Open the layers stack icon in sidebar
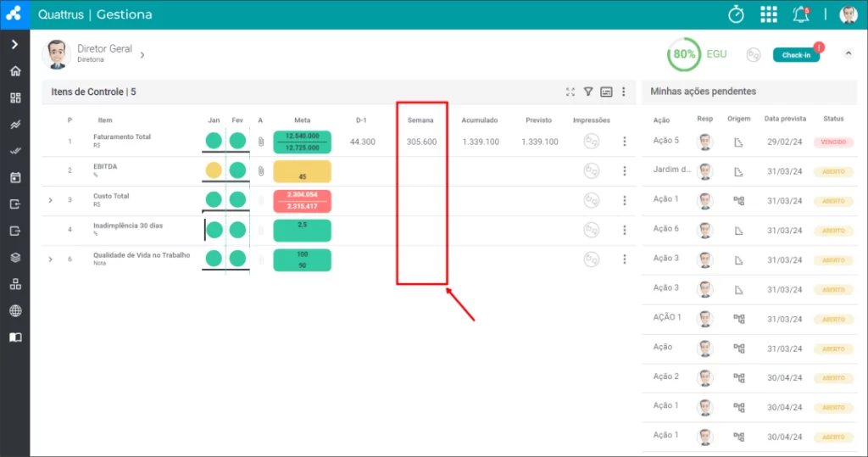The width and height of the screenshot is (868, 457). tap(15, 258)
